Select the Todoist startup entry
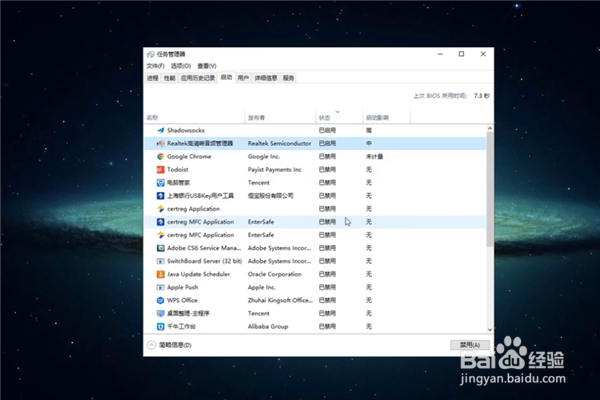Screen dimensions: 600x400 [x=178, y=170]
